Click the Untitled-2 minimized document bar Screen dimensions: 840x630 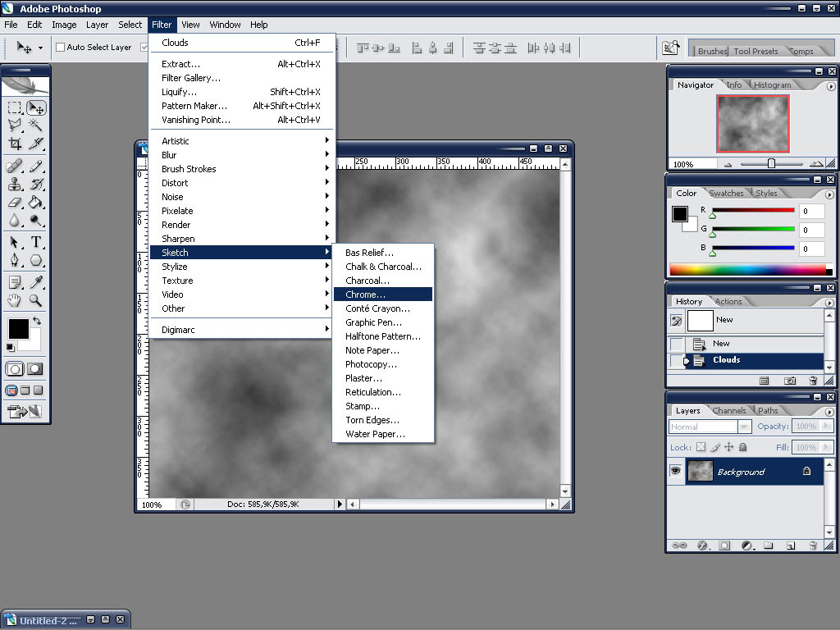tap(48, 620)
